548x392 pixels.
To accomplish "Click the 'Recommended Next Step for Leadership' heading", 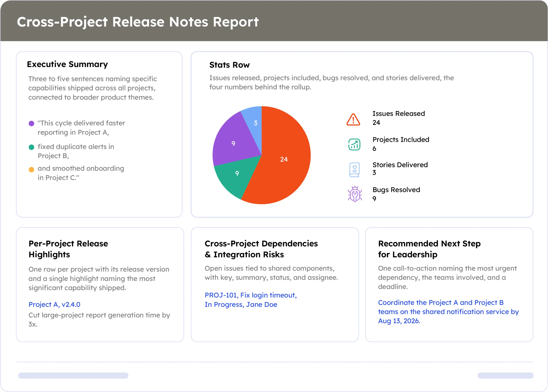I will pos(429,249).
